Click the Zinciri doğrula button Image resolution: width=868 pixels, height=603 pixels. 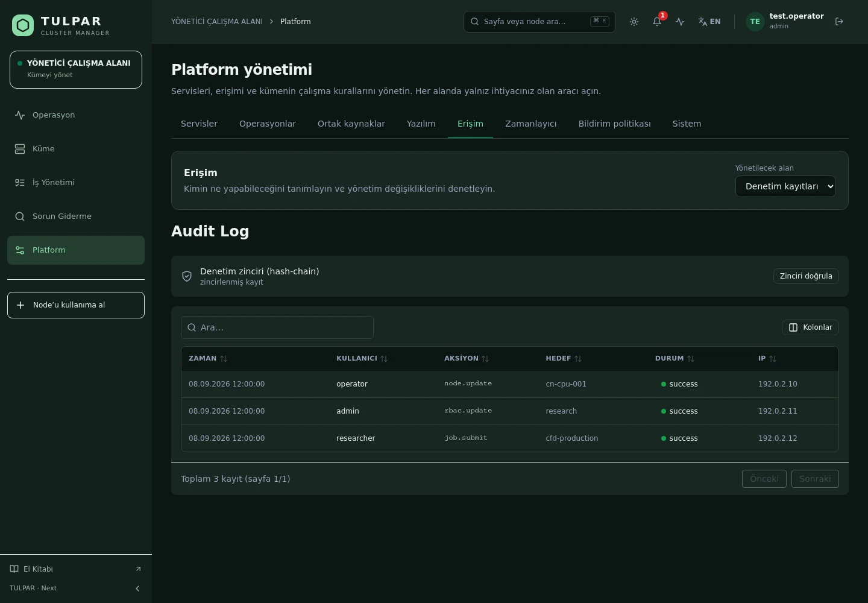(x=806, y=276)
